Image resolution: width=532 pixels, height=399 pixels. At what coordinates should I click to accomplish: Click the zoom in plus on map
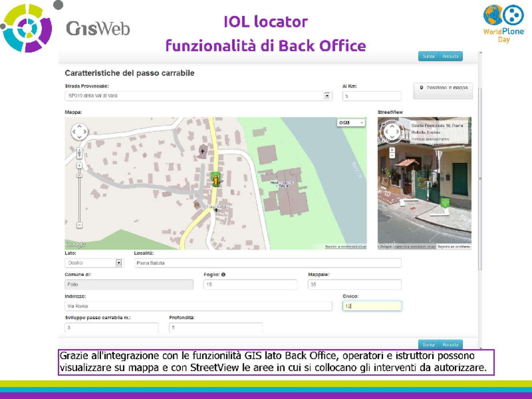[79, 166]
